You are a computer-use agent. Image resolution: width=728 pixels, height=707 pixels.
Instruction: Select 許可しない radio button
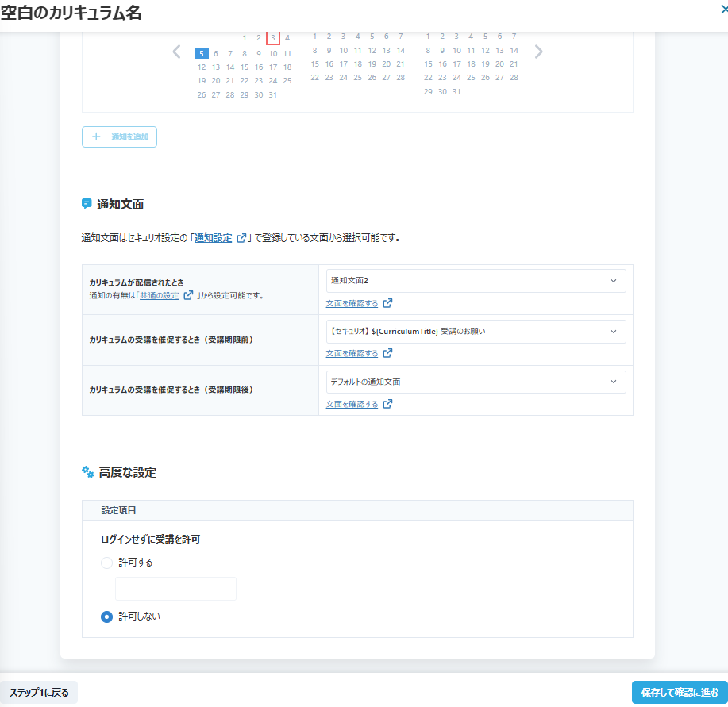[x=106, y=617]
